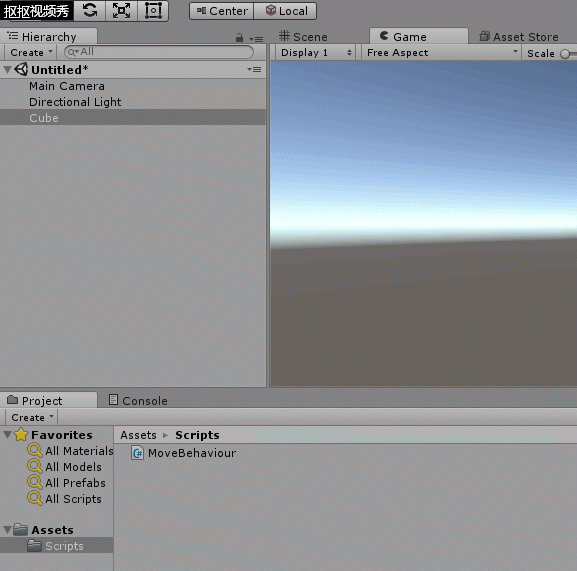Click the Unity scene icon beside Untitled

(21, 70)
